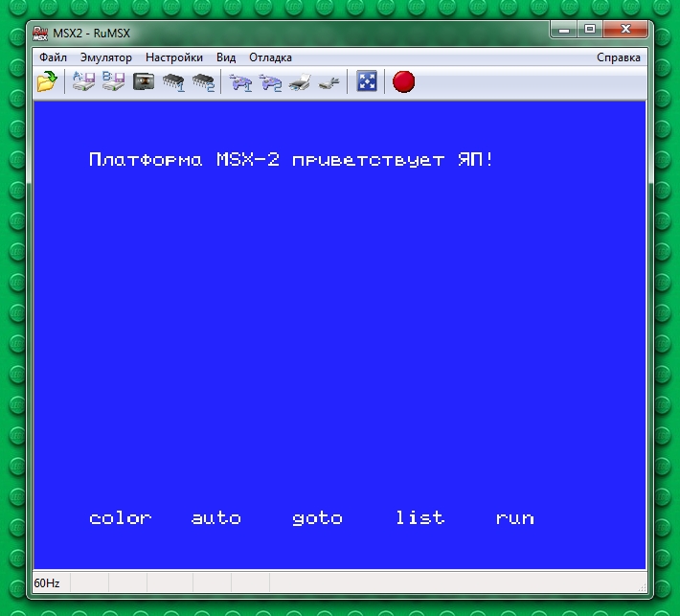Open the Настройки menu
Image resolution: width=680 pixels, height=616 pixels.
[174, 57]
